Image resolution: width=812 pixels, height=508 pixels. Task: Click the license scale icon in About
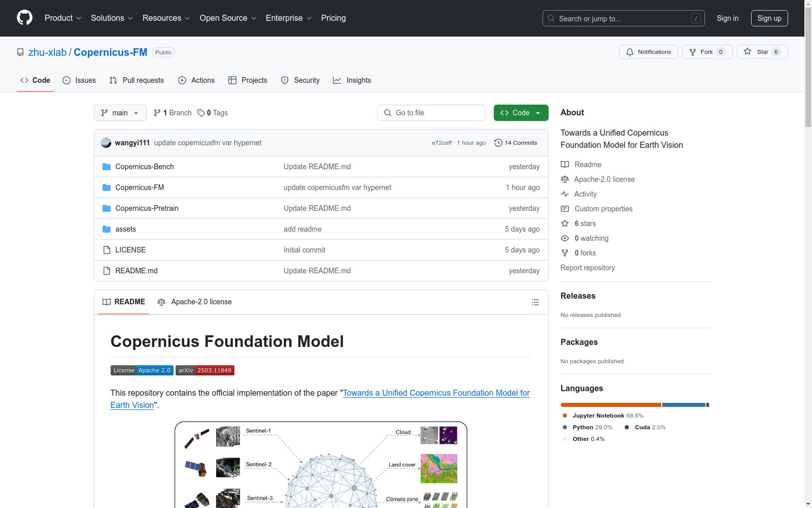tap(565, 179)
